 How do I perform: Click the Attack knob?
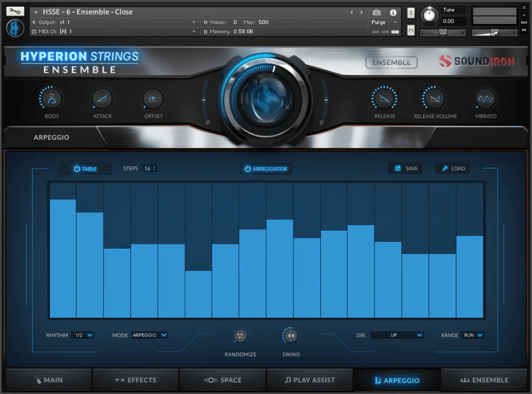pos(102,98)
